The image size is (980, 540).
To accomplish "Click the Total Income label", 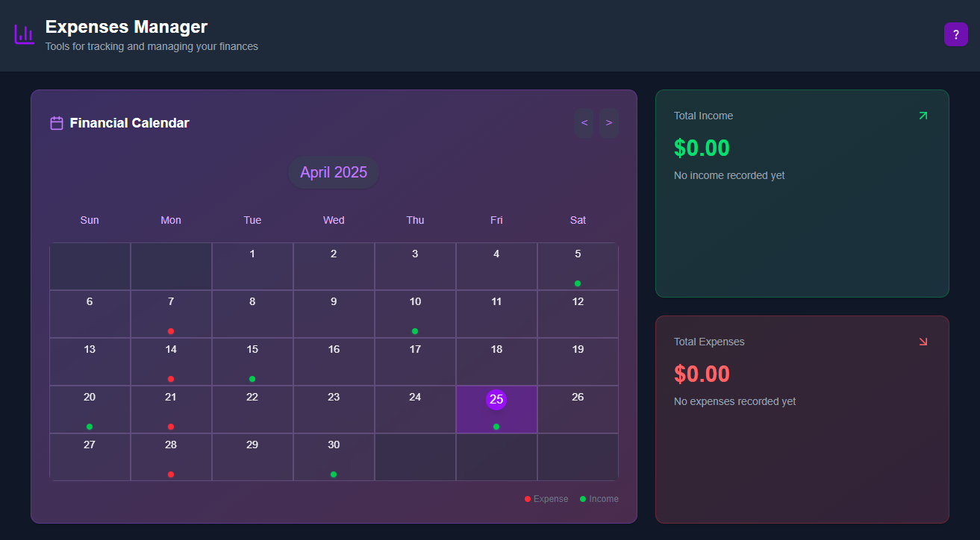I will tap(703, 116).
